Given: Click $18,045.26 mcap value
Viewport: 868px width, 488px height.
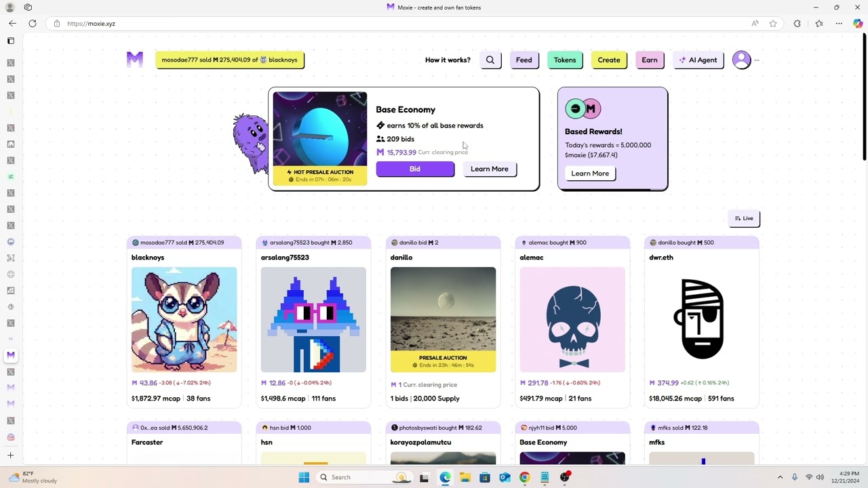Looking at the screenshot, I should pyautogui.click(x=675, y=399).
